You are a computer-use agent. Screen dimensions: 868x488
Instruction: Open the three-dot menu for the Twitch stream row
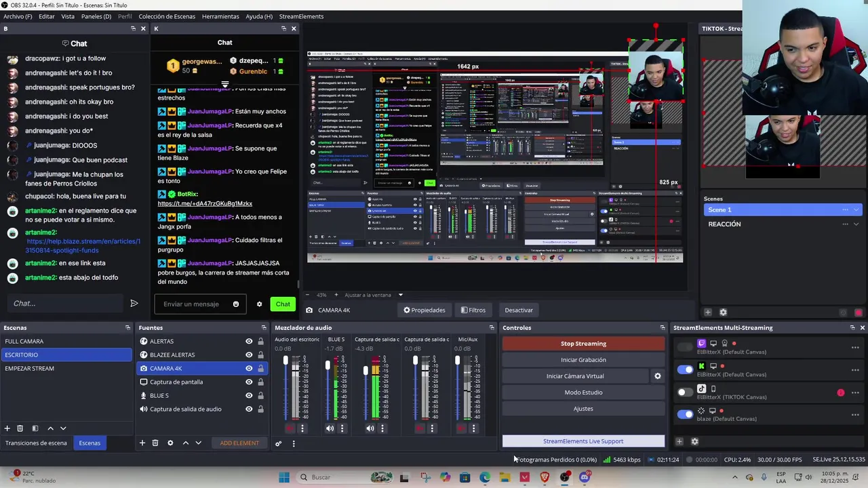pyautogui.click(x=855, y=348)
